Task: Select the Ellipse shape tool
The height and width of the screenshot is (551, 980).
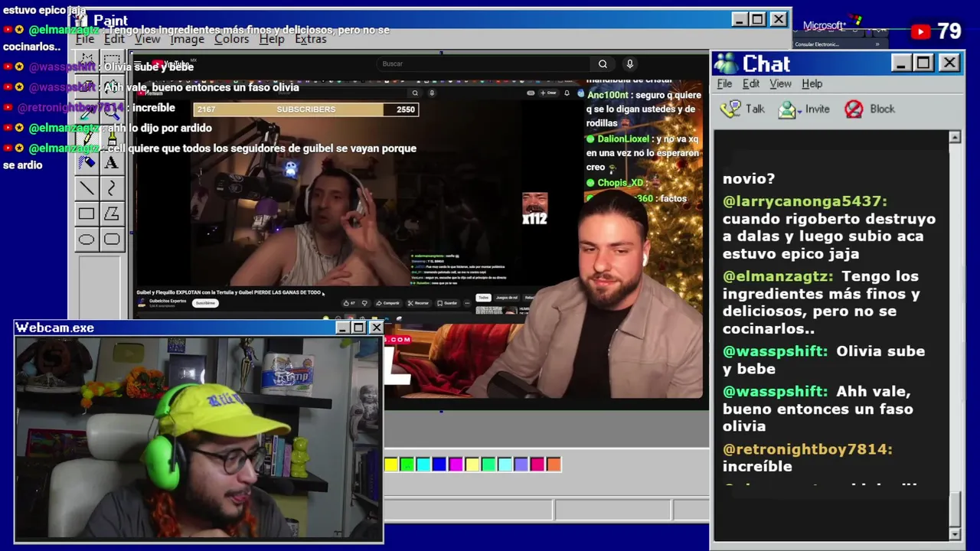Action: 87,240
